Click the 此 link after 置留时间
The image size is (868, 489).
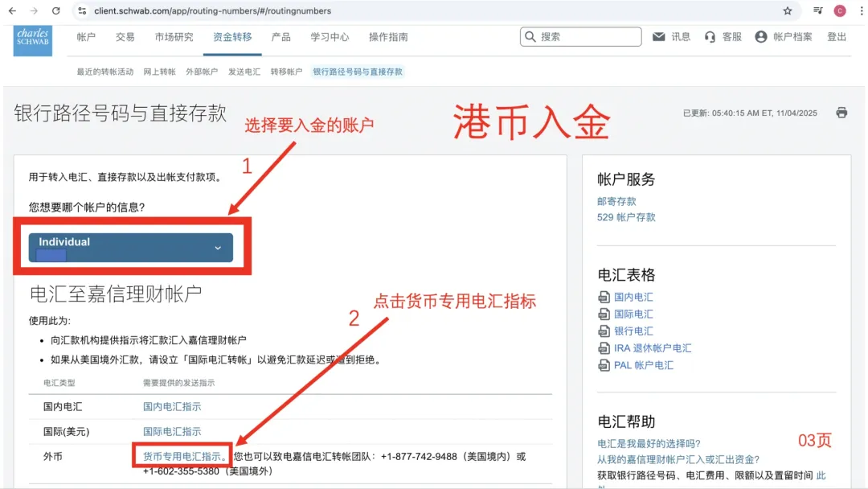[821, 475]
